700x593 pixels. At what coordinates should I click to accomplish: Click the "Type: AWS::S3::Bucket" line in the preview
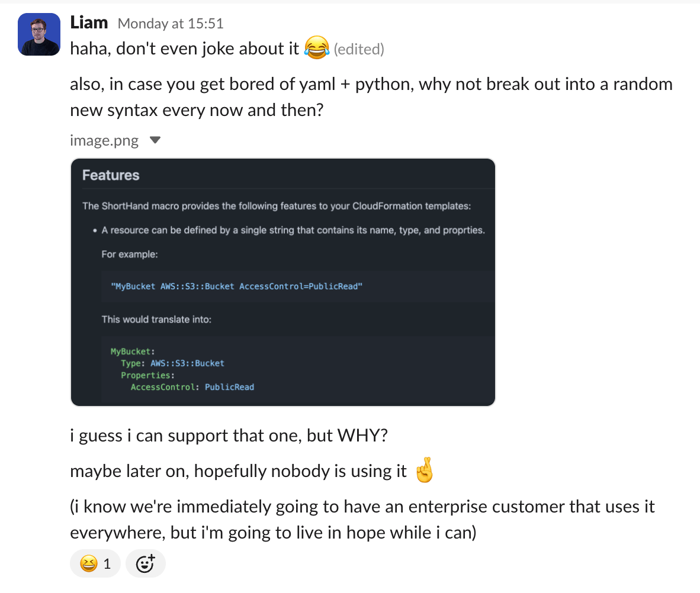(172, 363)
